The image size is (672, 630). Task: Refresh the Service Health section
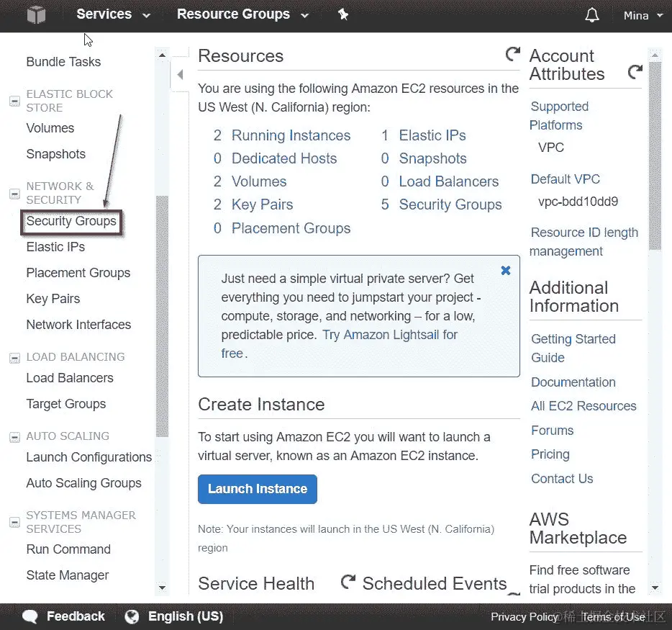(348, 582)
